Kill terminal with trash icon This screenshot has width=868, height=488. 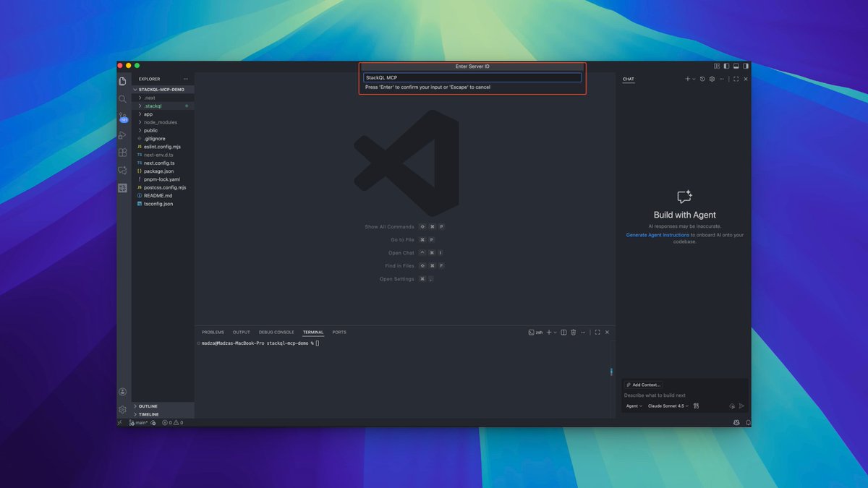point(574,333)
